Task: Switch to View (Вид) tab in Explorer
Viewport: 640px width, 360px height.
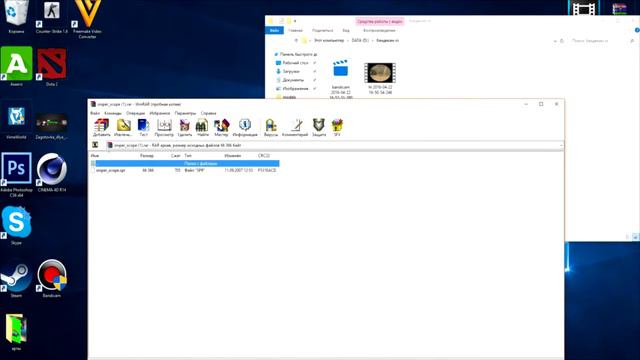Action: (x=346, y=31)
